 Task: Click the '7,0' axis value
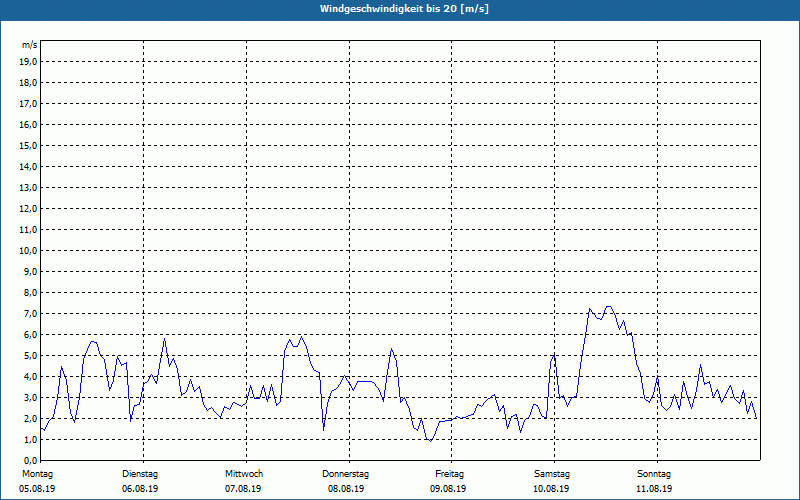tap(31, 314)
